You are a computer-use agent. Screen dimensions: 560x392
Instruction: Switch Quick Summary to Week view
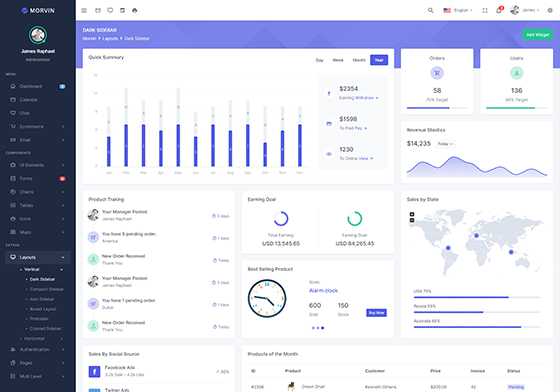point(338,60)
